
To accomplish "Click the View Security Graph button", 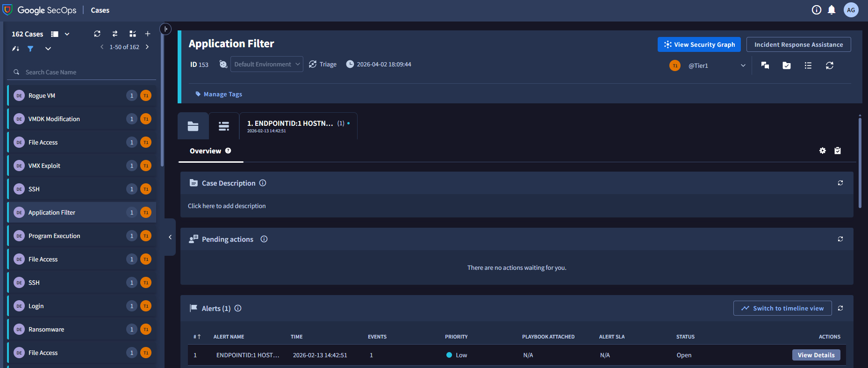I will tap(699, 44).
